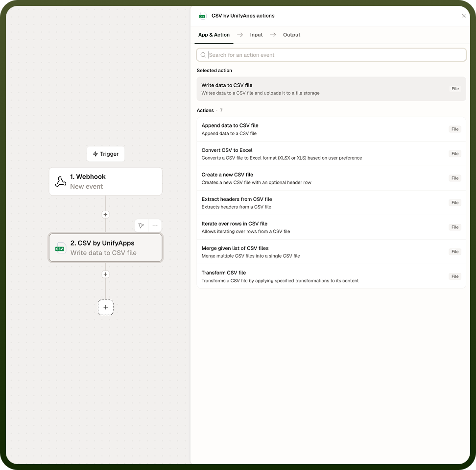The height and width of the screenshot is (470, 476).
Task: Choose Convert CSV to Excel action
Action: coord(331,154)
